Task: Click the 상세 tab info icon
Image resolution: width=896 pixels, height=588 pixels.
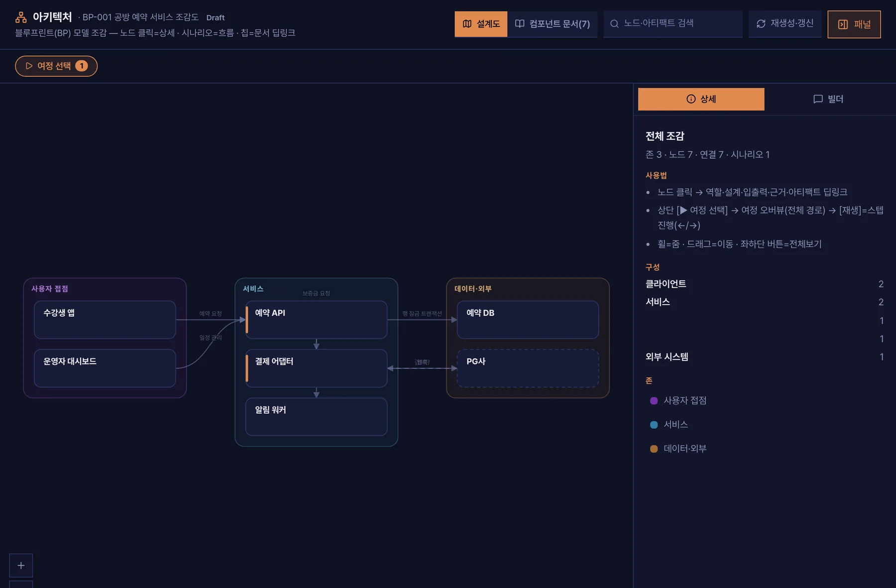Action: (691, 99)
